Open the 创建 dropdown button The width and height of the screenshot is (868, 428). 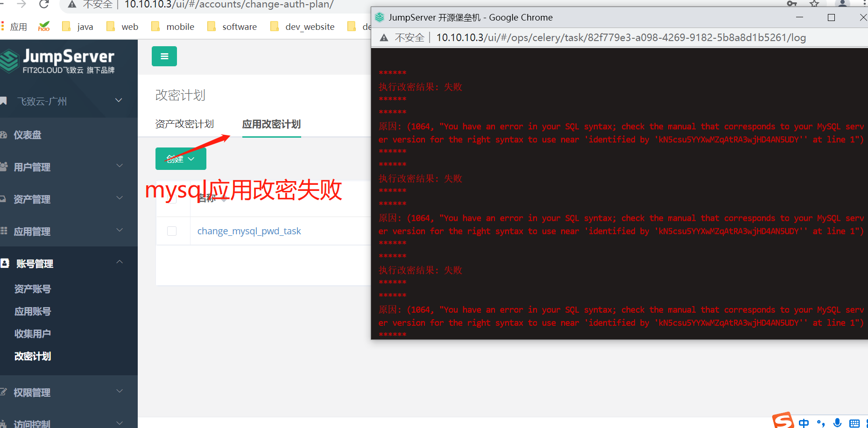tap(181, 159)
